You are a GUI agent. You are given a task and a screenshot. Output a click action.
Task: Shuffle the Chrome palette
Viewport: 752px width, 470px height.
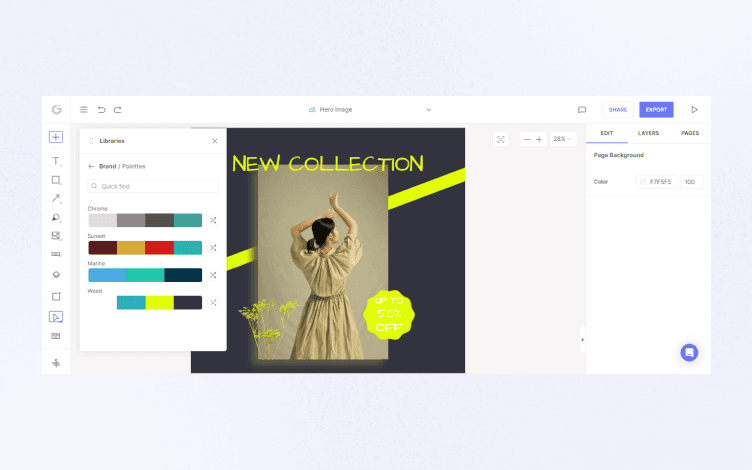tap(213, 220)
